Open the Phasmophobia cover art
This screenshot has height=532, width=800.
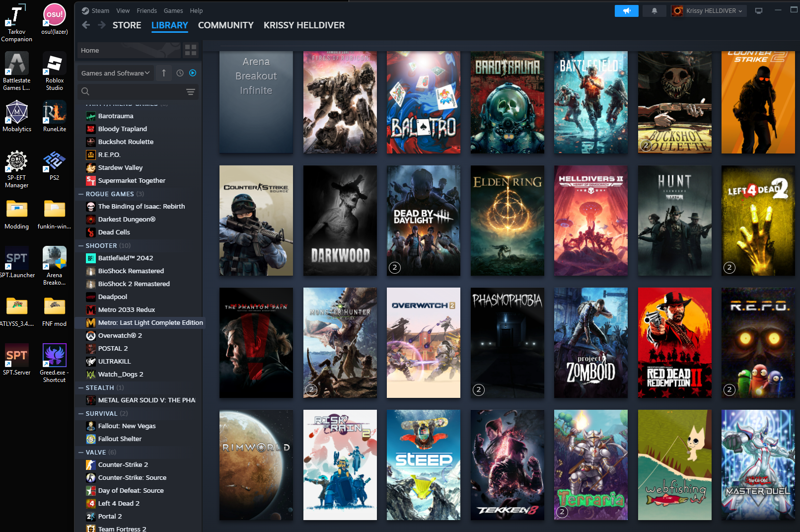coord(508,343)
